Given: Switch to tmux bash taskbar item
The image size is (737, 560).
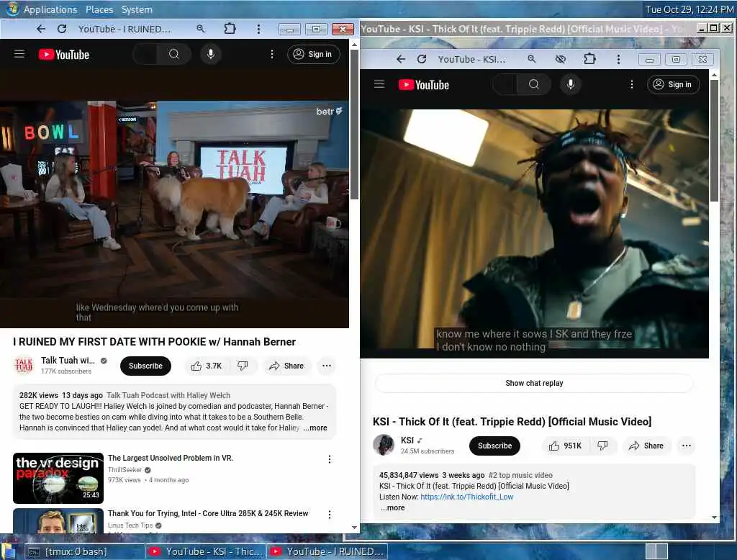Looking at the screenshot, I should (x=83, y=551).
